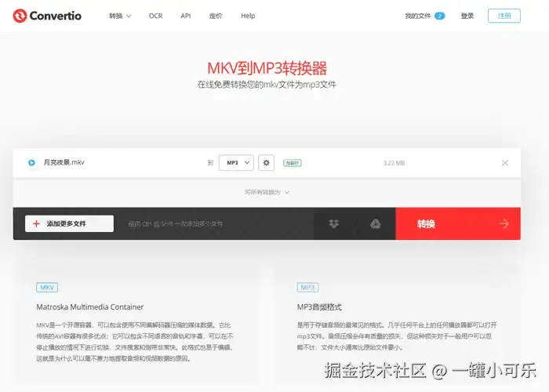Click the MP3 format tag
The width and height of the screenshot is (549, 392).
(307, 288)
